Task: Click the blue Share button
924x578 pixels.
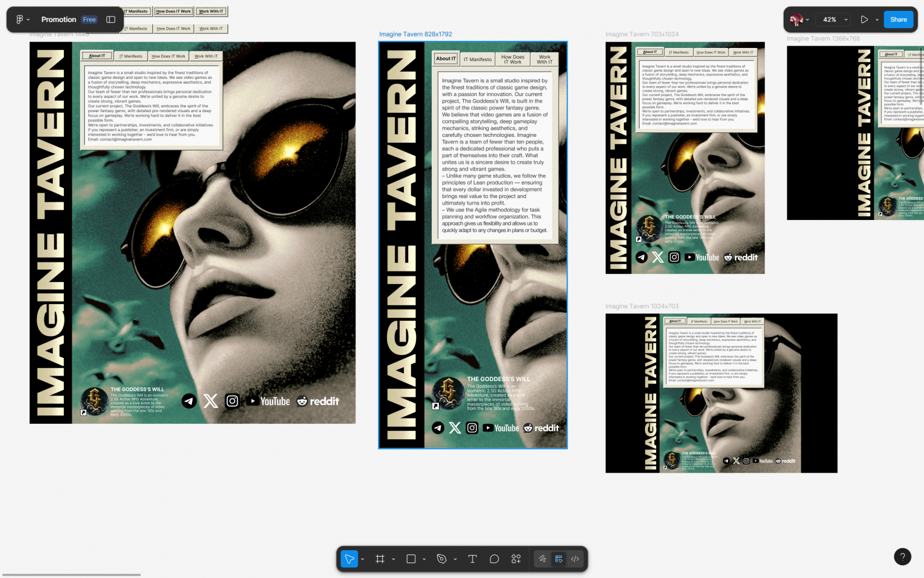Action: [x=899, y=20]
